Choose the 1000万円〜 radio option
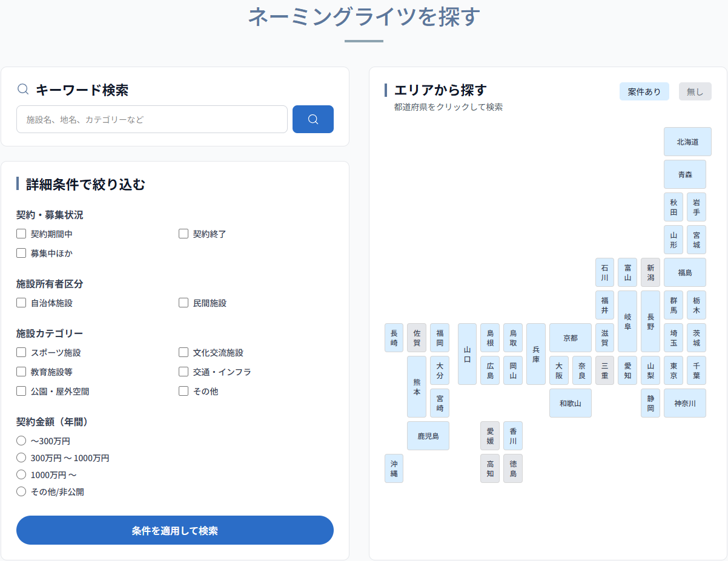728x561 pixels. point(21,474)
